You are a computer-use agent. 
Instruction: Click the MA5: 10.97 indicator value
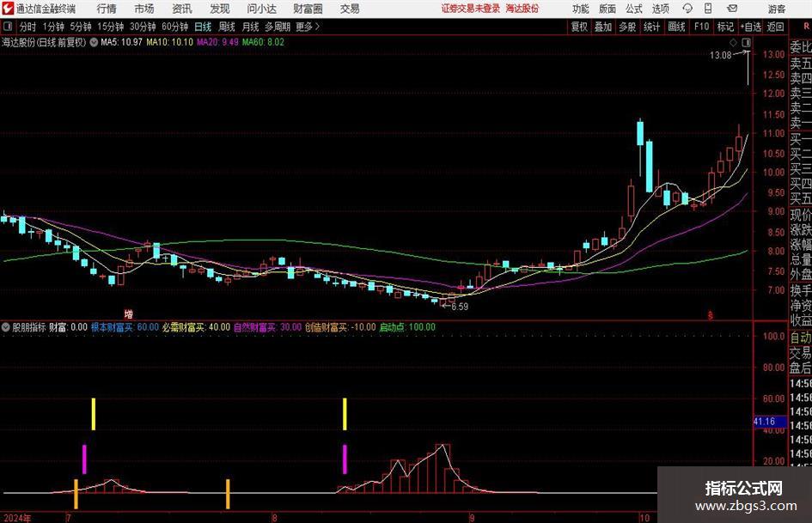(121, 42)
